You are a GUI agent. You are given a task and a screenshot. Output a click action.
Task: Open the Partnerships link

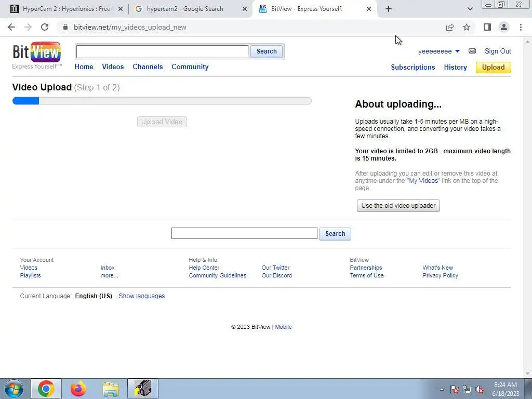point(366,268)
